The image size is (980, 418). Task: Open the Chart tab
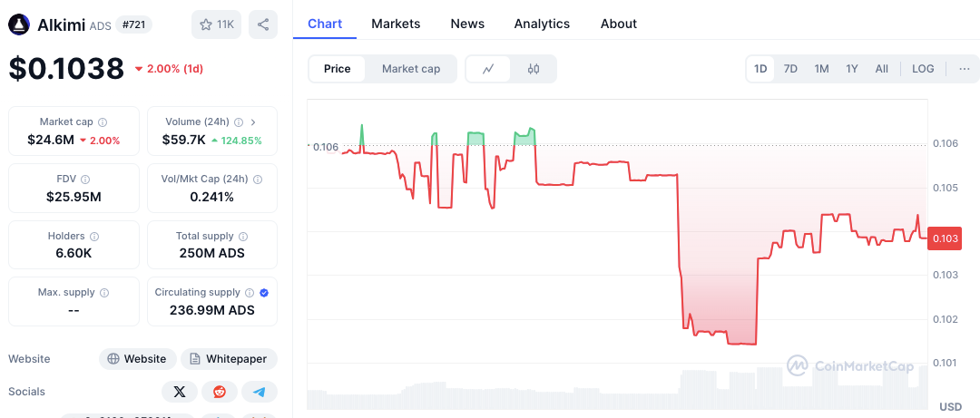point(325,24)
